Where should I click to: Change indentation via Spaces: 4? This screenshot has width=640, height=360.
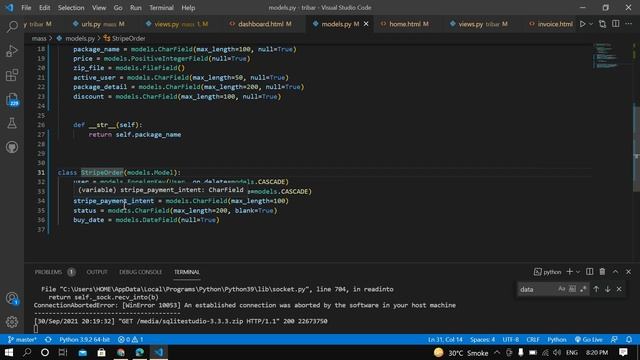(x=482, y=340)
